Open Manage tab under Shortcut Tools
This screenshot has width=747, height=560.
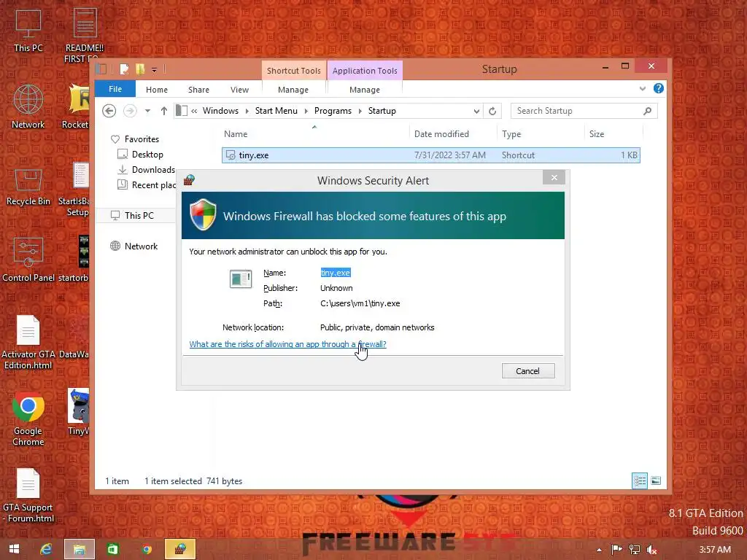coord(293,90)
